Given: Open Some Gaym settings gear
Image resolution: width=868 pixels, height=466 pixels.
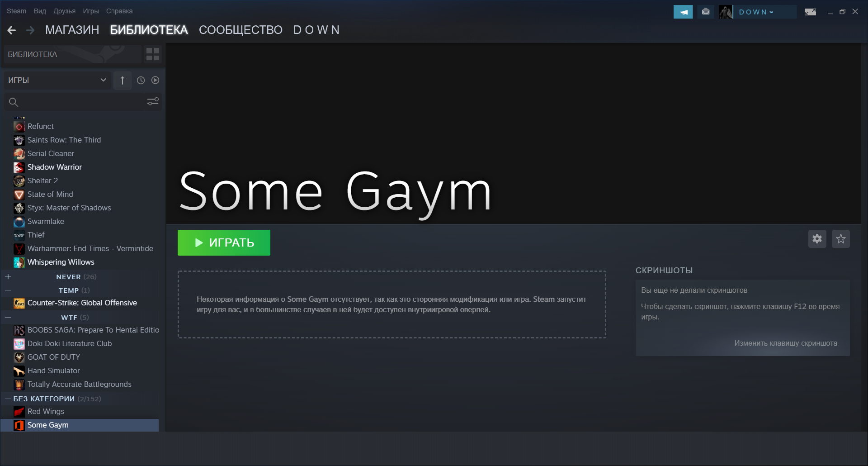Looking at the screenshot, I should [817, 239].
